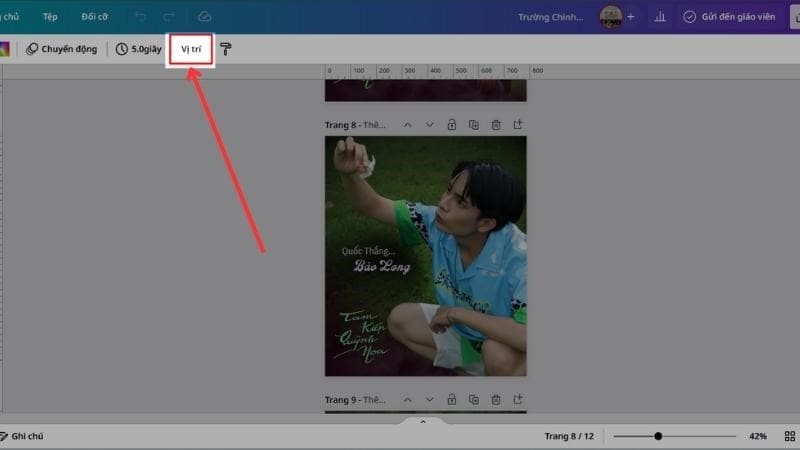The width and height of the screenshot is (800, 450).
Task: Expand the page thumbnails bar chevron
Action: pyautogui.click(x=423, y=422)
